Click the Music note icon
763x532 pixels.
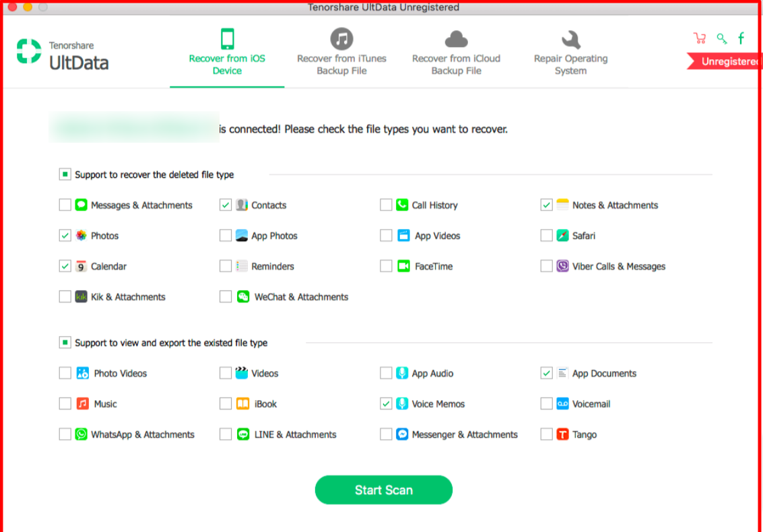[x=83, y=403]
